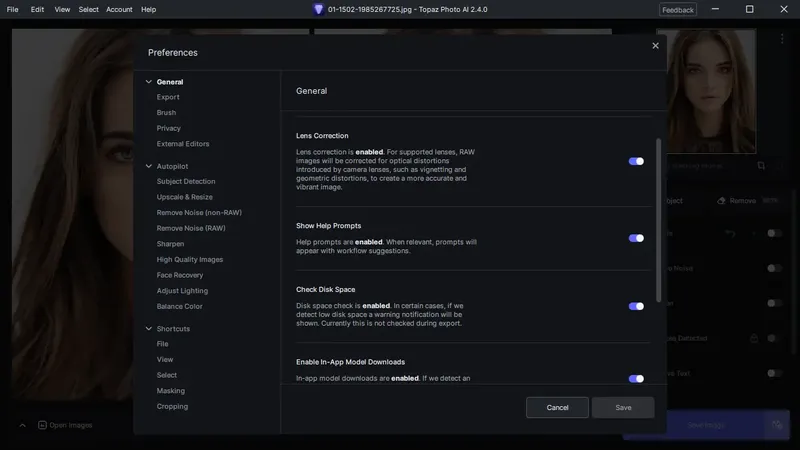Collapse the General section in the sidebar
This screenshot has height=450, width=800.
(x=149, y=82)
